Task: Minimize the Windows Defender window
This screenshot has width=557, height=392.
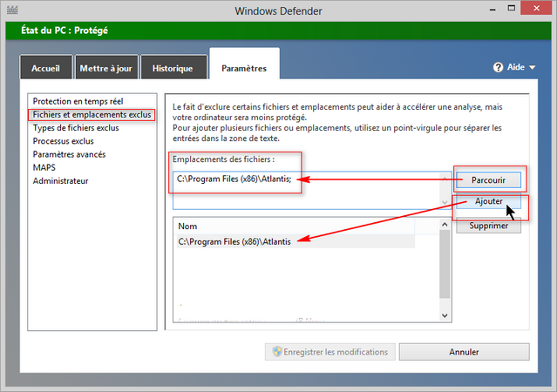Action: (x=492, y=9)
